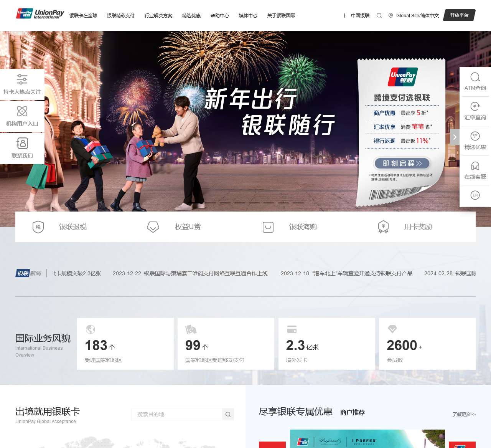The image size is (491, 448).
Task: Click the 境外发卡 caption
Action: 297,360
